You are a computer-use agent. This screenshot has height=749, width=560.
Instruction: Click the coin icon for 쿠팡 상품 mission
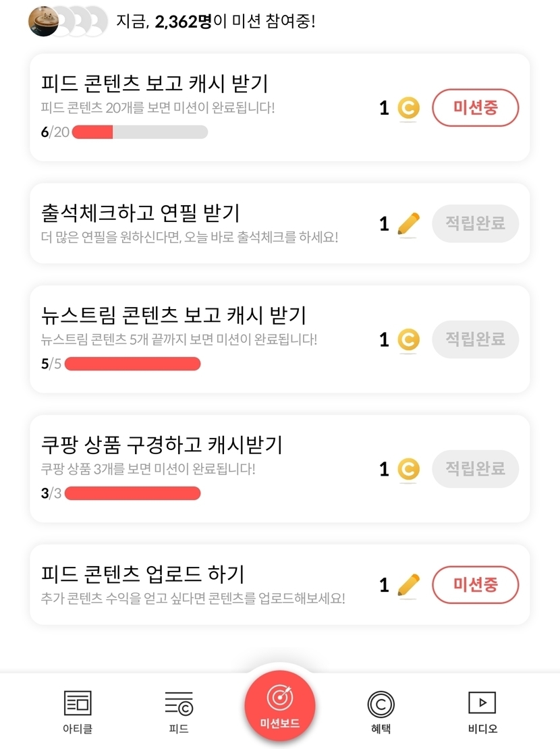pyautogui.click(x=408, y=469)
